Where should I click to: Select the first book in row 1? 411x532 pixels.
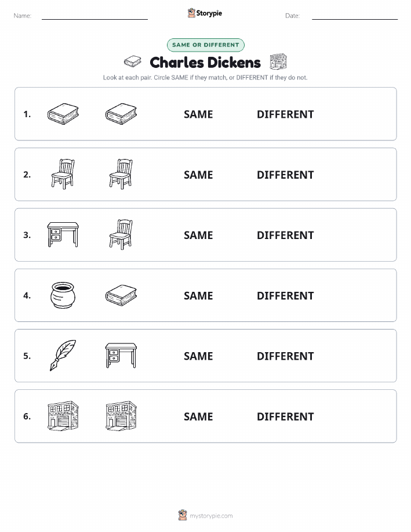(63, 114)
